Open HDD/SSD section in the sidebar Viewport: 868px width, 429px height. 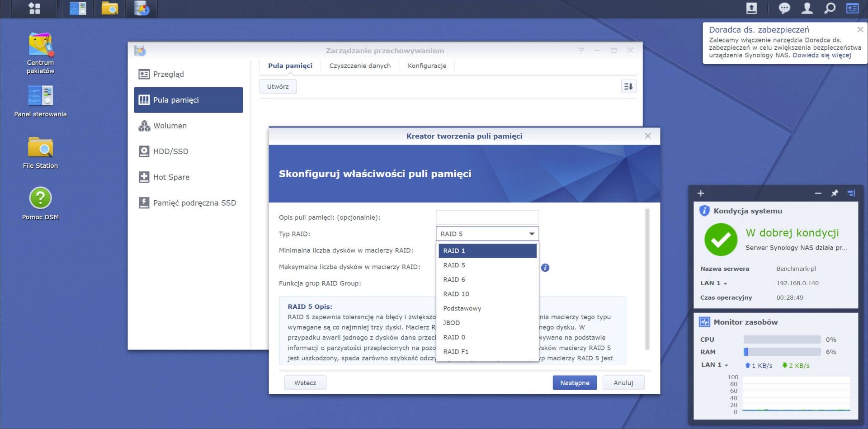[189, 151]
